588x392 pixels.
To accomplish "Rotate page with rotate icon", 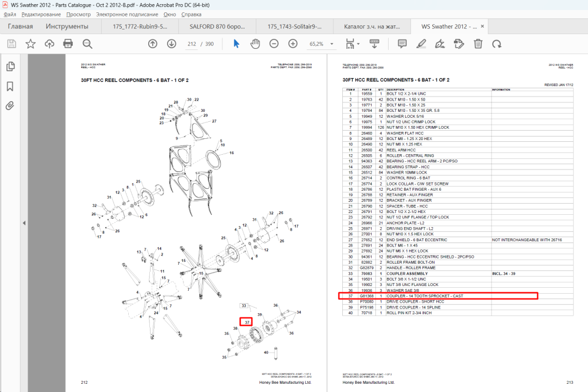I will click(x=496, y=44).
